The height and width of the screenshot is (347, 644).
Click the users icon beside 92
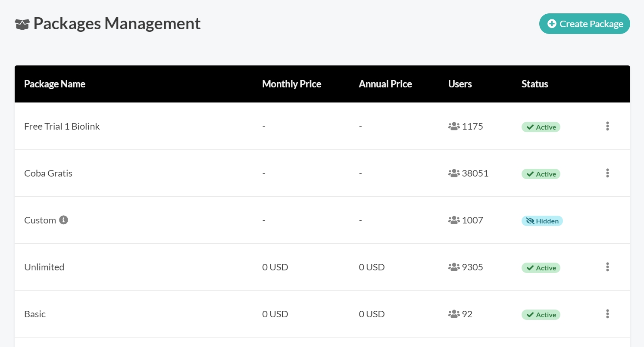[x=454, y=314]
